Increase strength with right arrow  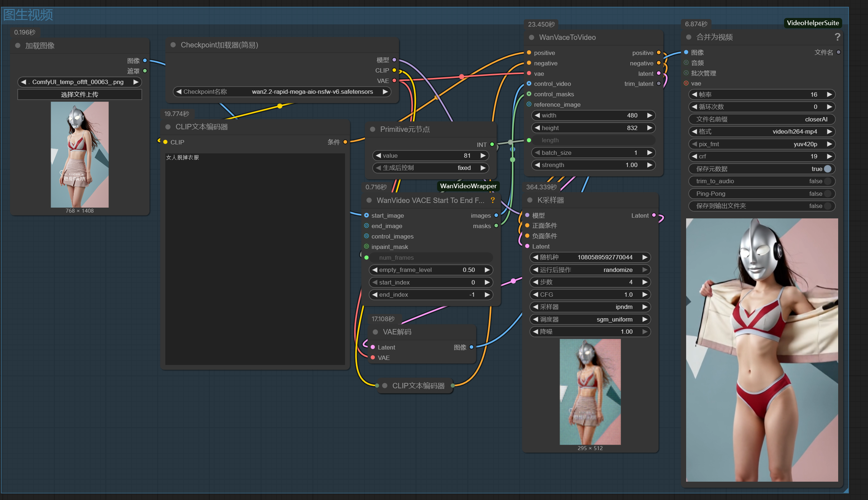tap(649, 165)
